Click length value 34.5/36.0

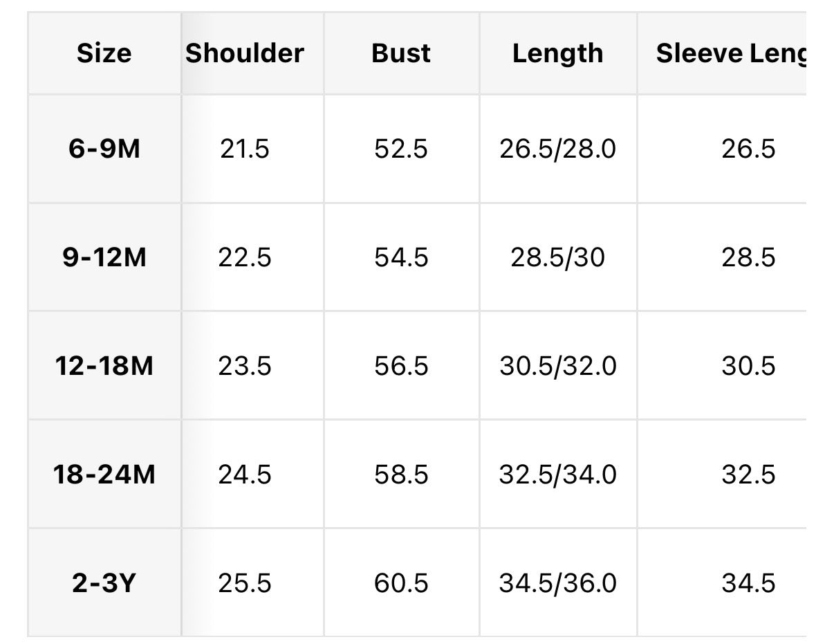(557, 583)
